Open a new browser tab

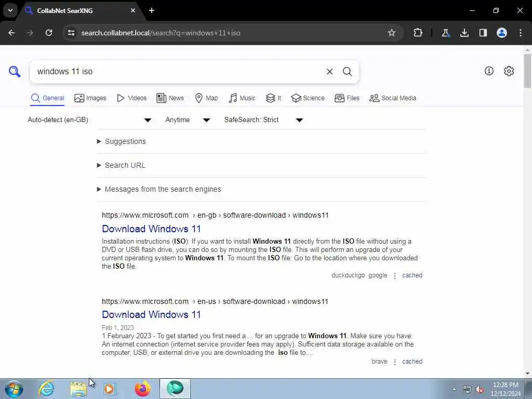pyautogui.click(x=152, y=10)
